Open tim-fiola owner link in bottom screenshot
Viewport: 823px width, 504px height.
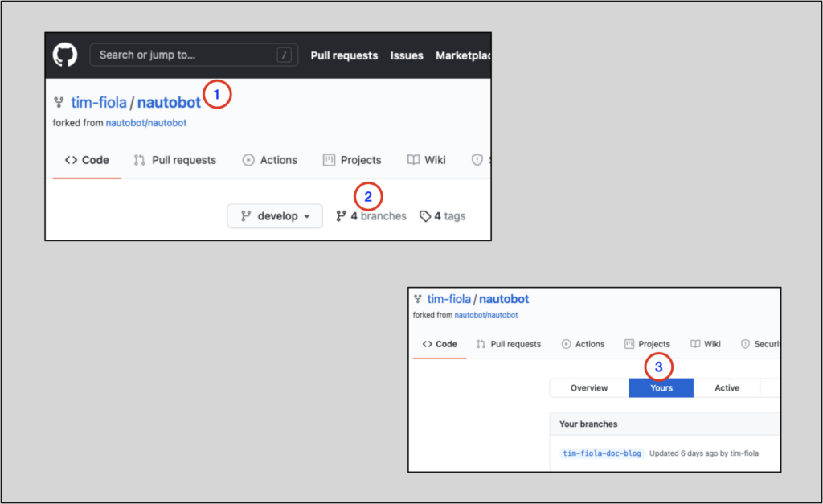448,299
